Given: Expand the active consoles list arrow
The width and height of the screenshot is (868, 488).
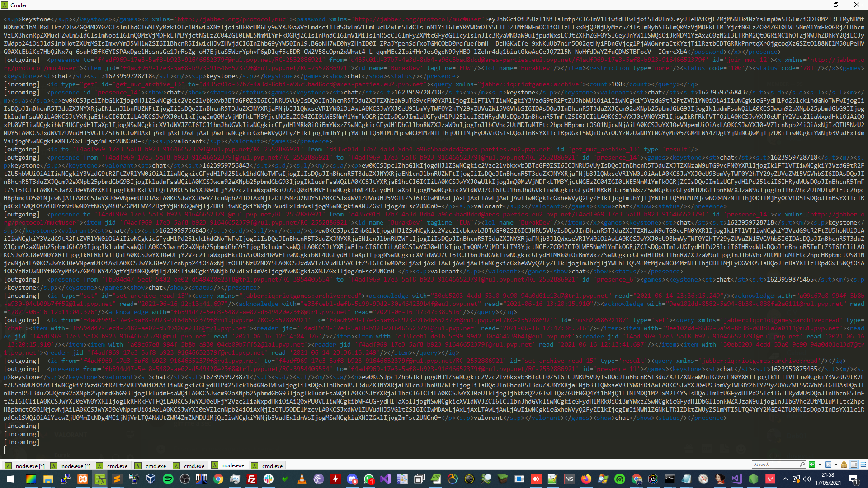Looking at the screenshot, I should [836, 465].
